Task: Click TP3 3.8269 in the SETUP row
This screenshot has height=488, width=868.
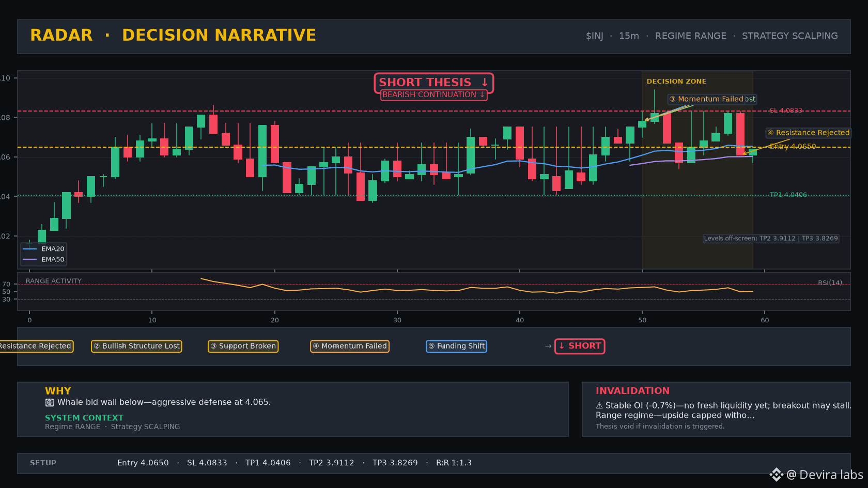Action: (x=395, y=463)
